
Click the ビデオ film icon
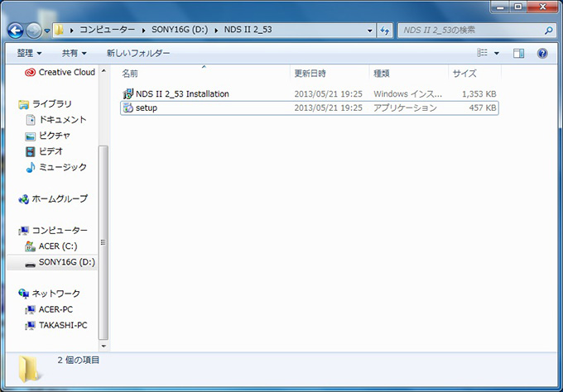(x=31, y=151)
